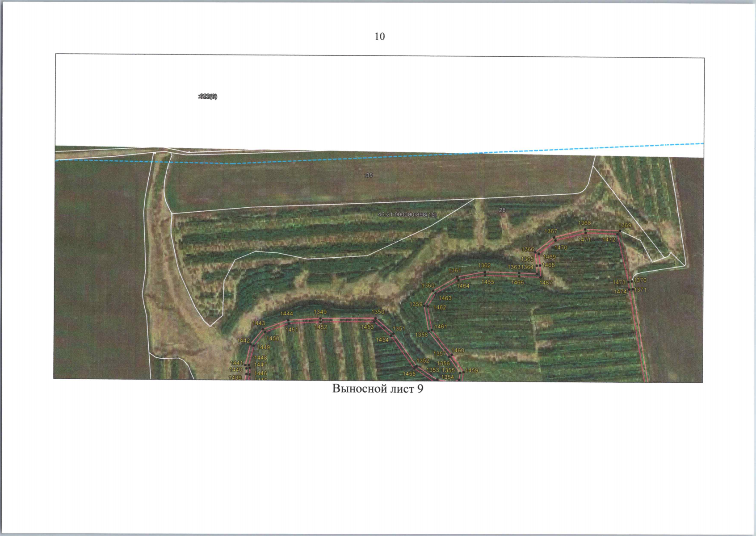Click boundary point label 1349
Image resolution: width=756 pixels, height=536 pixels.
[x=320, y=312]
